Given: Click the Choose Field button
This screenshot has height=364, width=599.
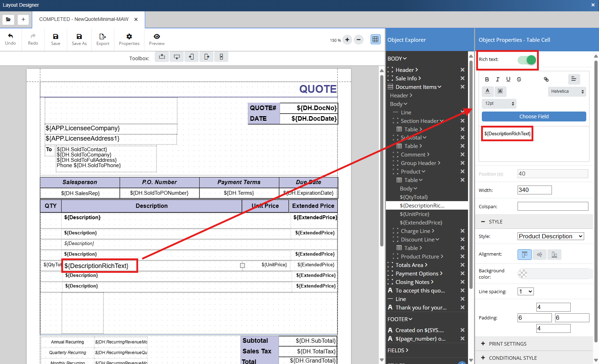Looking at the screenshot, I should [x=534, y=116].
